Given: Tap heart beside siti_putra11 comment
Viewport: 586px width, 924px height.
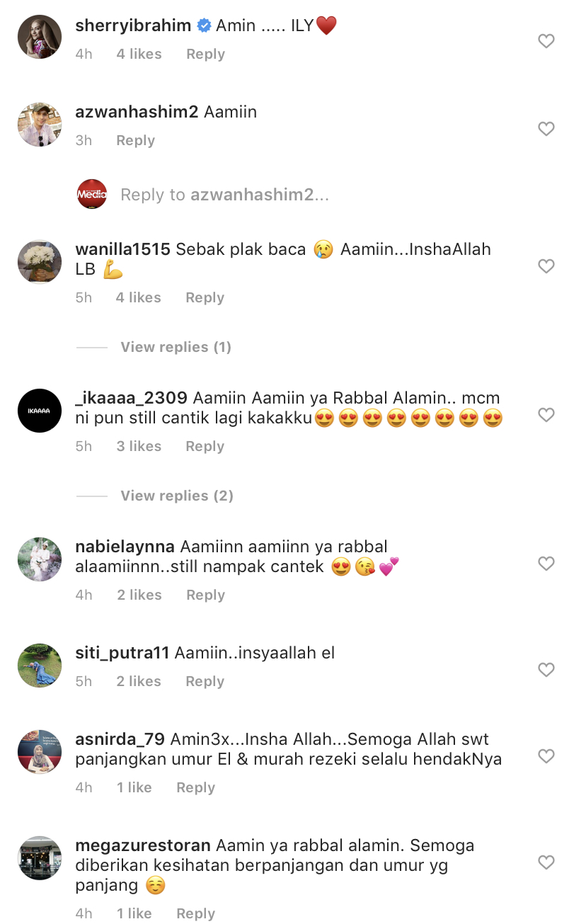Looking at the screenshot, I should (546, 669).
